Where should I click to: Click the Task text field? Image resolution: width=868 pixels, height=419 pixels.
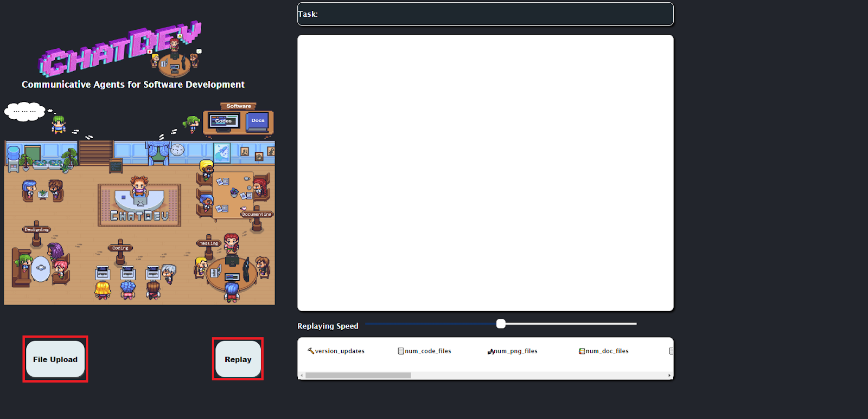tap(485, 14)
